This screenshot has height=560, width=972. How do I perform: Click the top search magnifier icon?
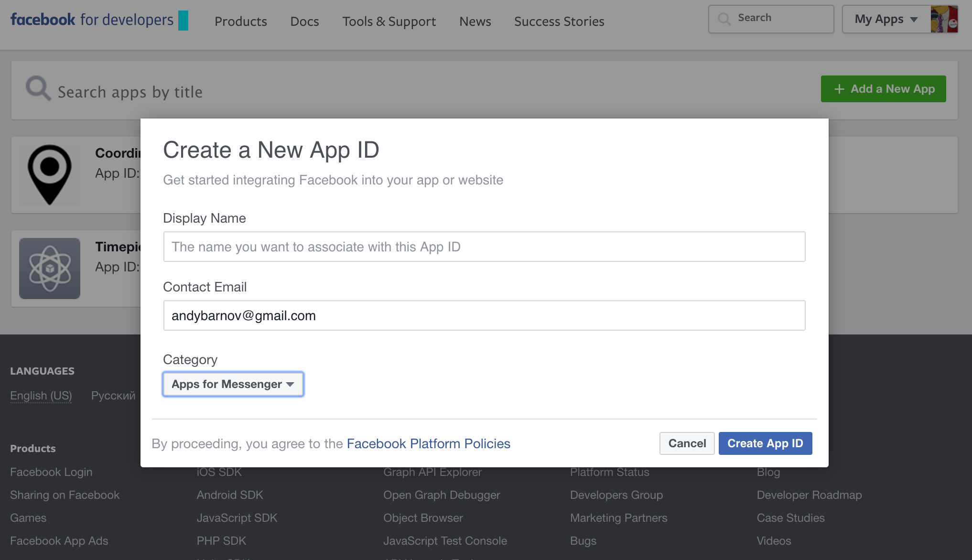click(724, 19)
